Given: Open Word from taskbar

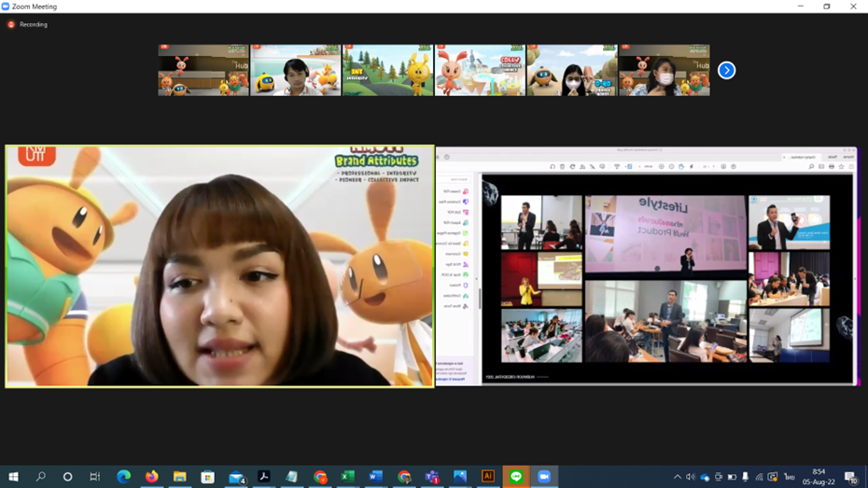Looking at the screenshot, I should [376, 477].
